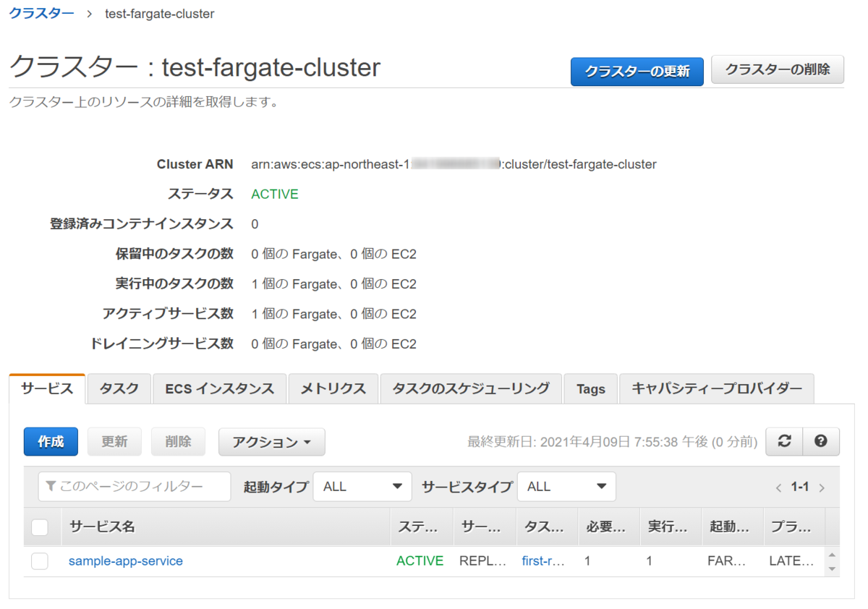The image size is (868, 609).
Task: Open the Tags tab
Action: pos(591,388)
